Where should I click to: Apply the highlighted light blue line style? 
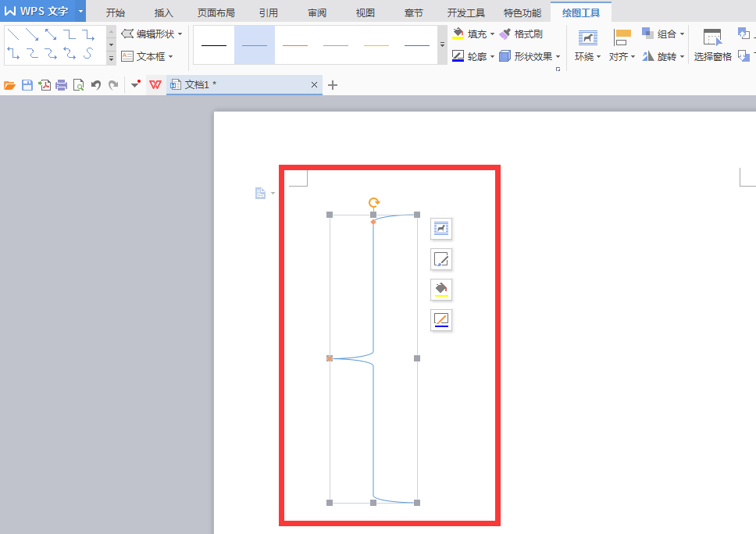255,45
